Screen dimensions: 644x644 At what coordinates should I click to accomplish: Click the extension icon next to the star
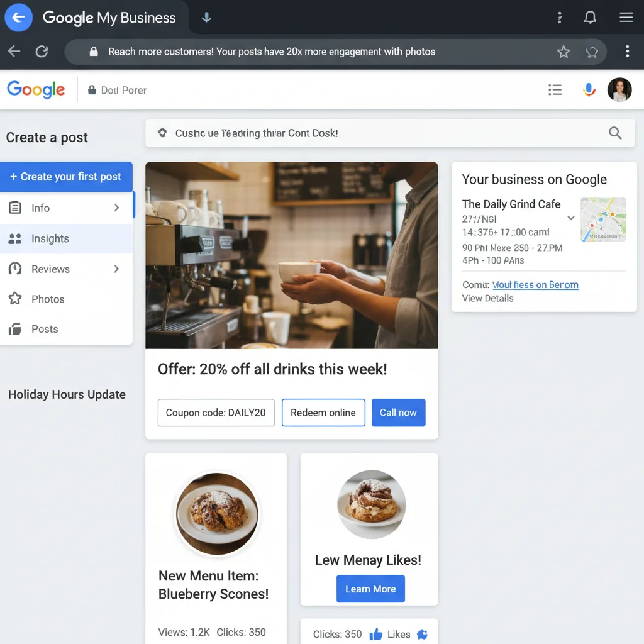pos(591,52)
